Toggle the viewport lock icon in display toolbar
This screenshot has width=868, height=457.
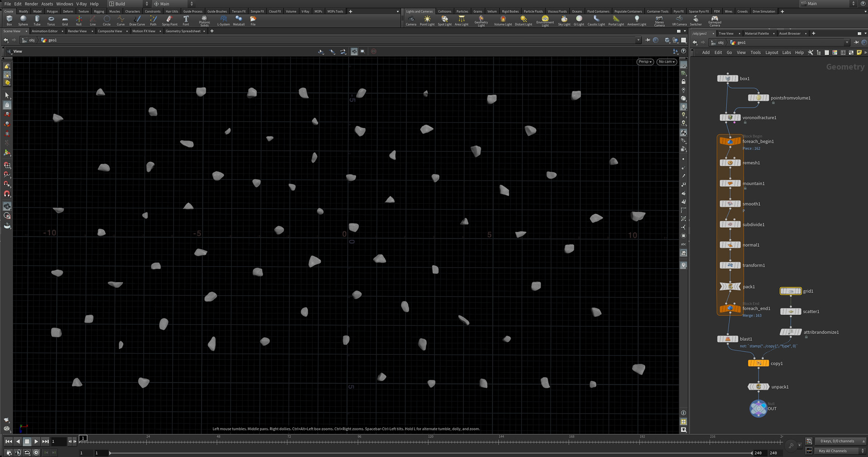[x=684, y=82]
